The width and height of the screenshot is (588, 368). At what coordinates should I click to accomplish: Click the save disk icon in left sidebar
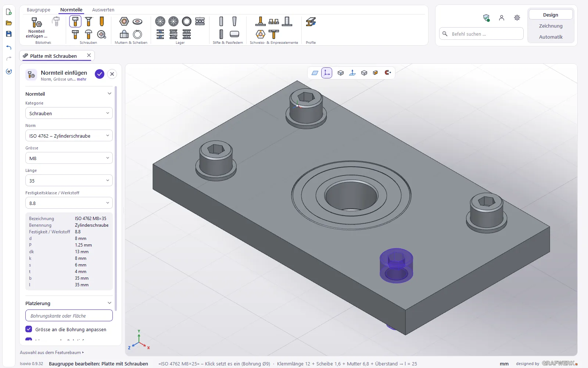click(9, 34)
